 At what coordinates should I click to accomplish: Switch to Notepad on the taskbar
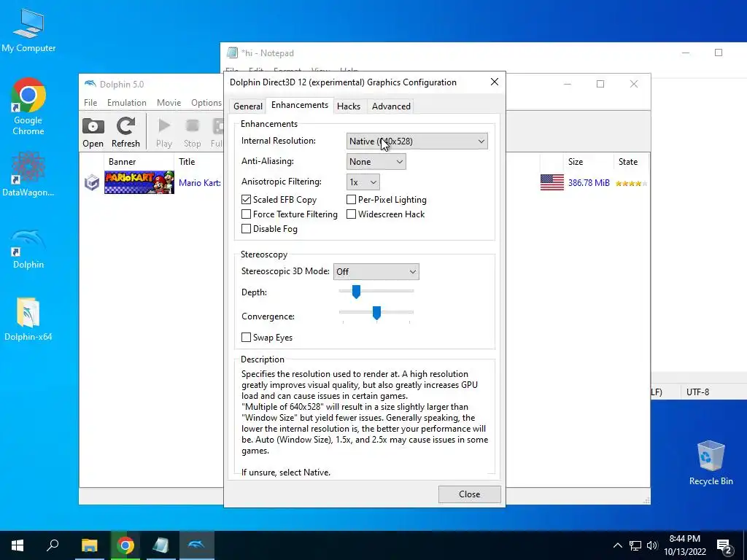coord(160,545)
